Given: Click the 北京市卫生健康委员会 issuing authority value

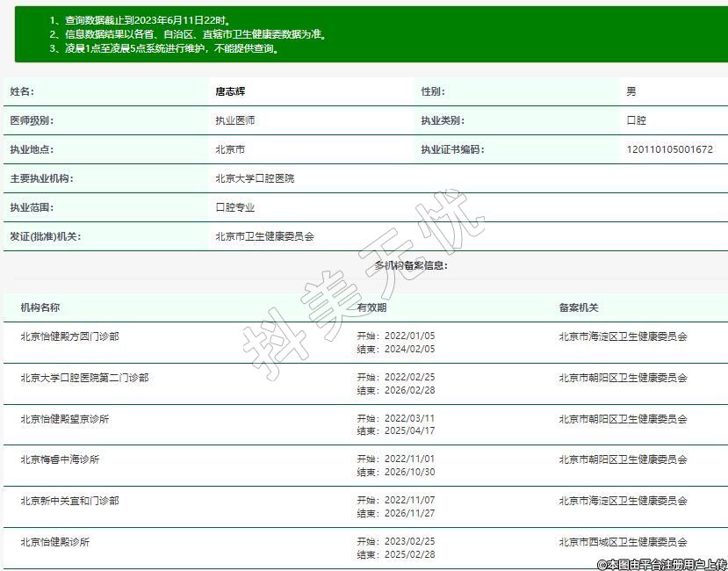Looking at the screenshot, I should click(264, 236).
